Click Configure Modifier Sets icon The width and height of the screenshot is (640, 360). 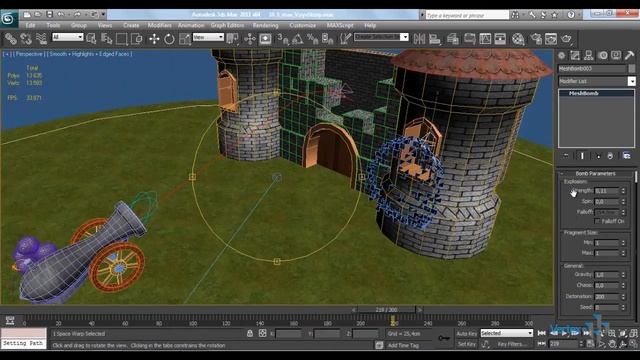[627, 156]
